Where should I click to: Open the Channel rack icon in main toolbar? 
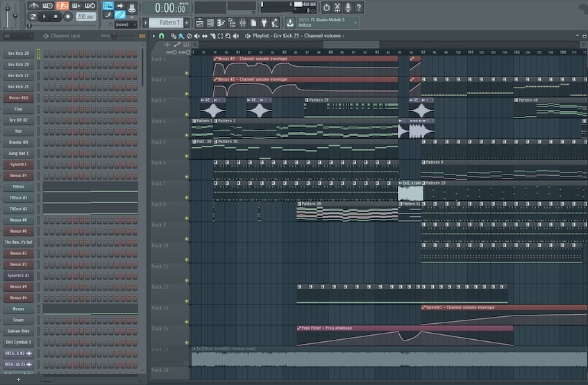pos(210,23)
